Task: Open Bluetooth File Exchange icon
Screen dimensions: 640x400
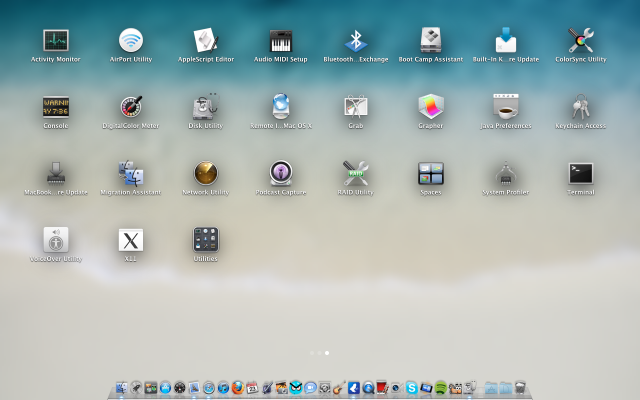Action: (x=356, y=40)
